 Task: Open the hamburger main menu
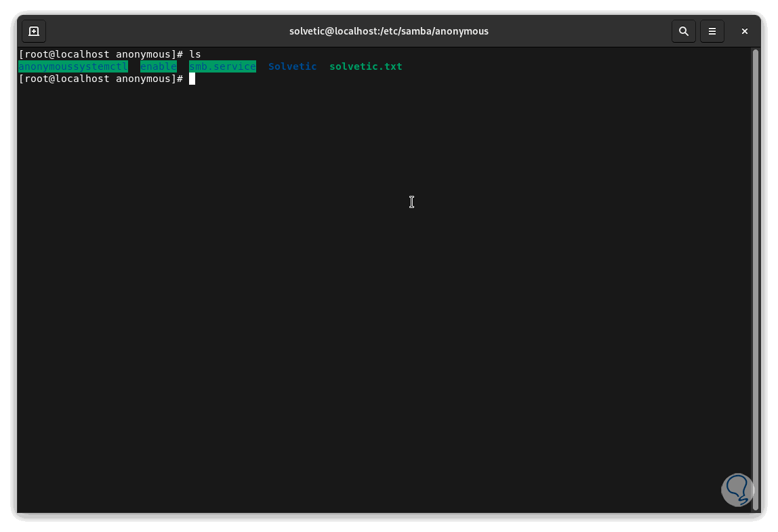pos(712,31)
